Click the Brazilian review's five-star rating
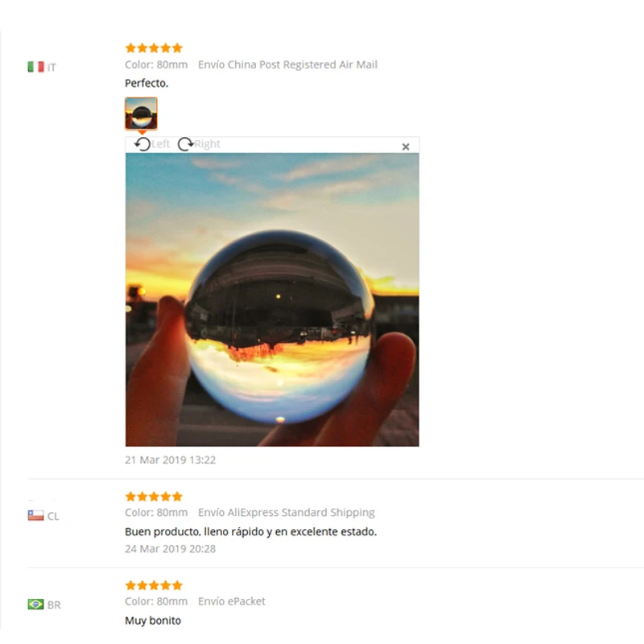Image resolution: width=644 pixels, height=644 pixels. click(154, 585)
